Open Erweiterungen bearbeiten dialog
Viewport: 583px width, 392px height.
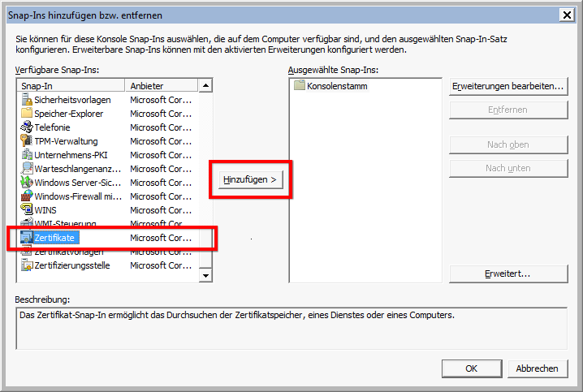[x=507, y=86]
